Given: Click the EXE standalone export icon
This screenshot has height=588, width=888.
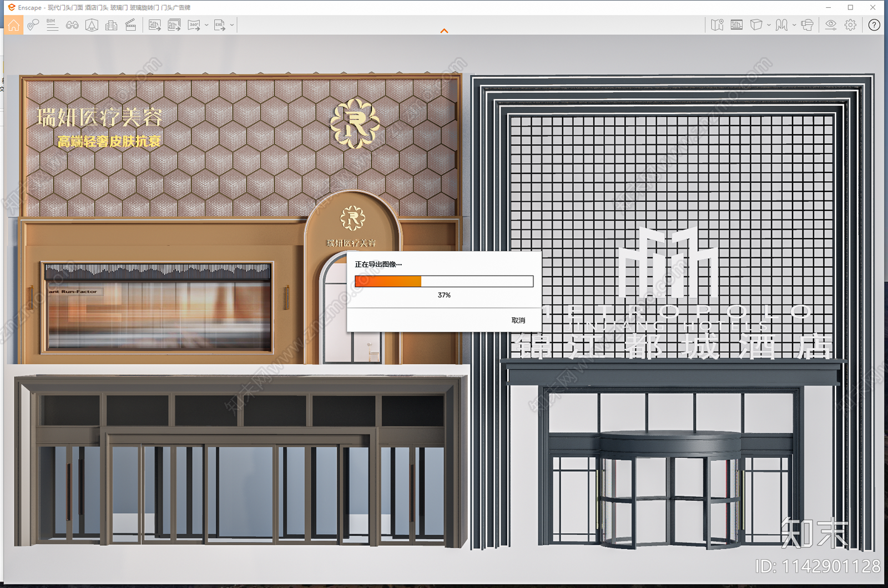Looking at the screenshot, I should 220,25.
